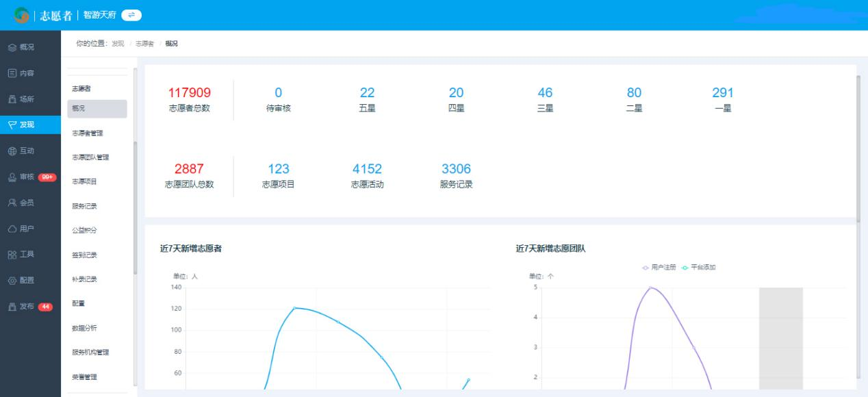Viewport: 868px width, 397px height.
Task: Open the 工具 section in the sidebar
Action: [30, 254]
